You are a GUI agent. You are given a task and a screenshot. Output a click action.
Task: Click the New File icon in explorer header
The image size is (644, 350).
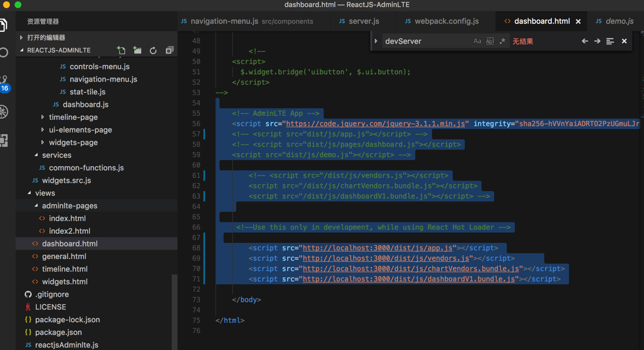[x=121, y=51]
